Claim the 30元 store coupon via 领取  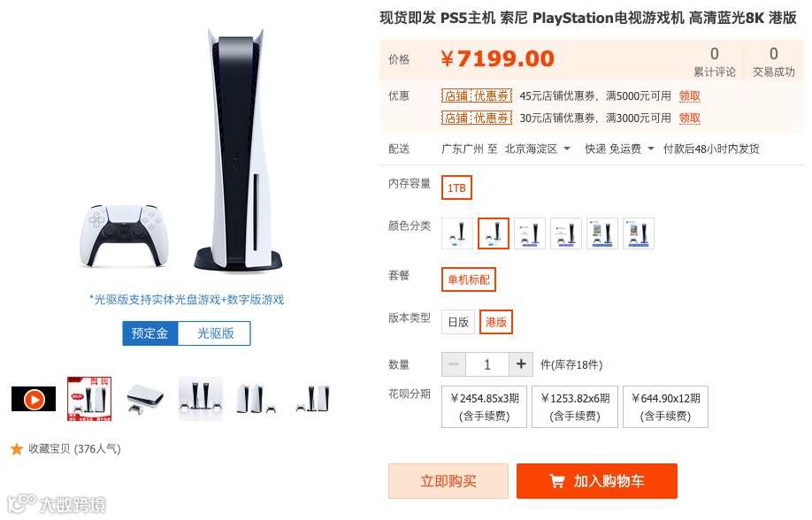[690, 119]
